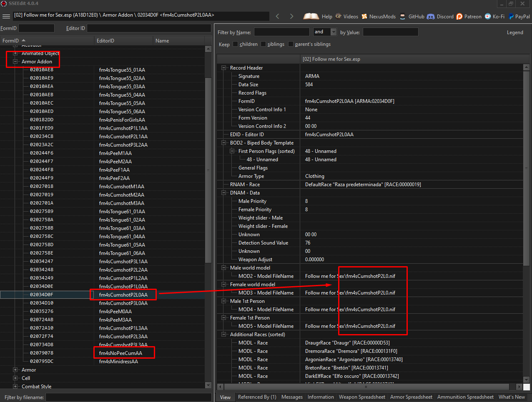The image size is (532, 402).
Task: Expand the Cell tree node
Action: pyautogui.click(x=15, y=378)
